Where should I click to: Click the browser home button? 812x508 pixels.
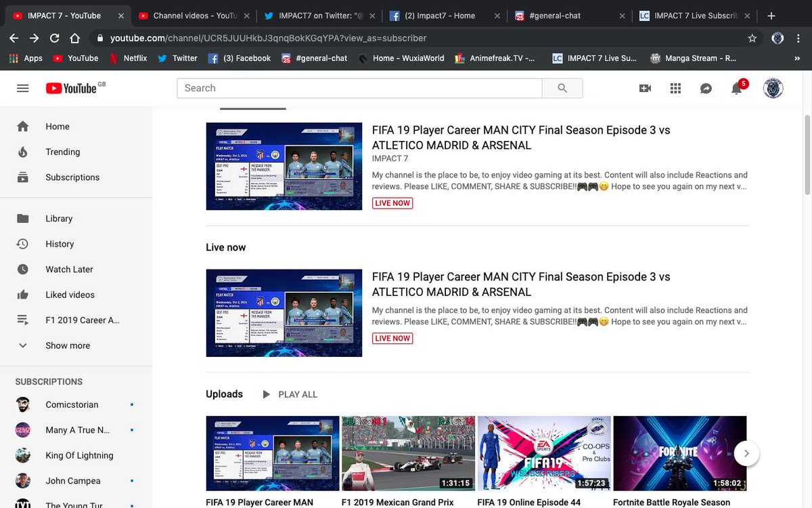[x=74, y=39]
